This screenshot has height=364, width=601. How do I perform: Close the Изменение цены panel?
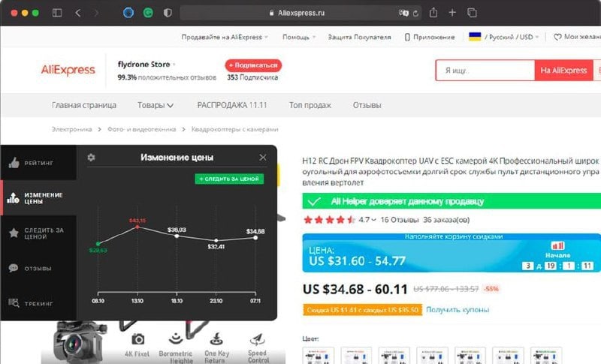[262, 158]
